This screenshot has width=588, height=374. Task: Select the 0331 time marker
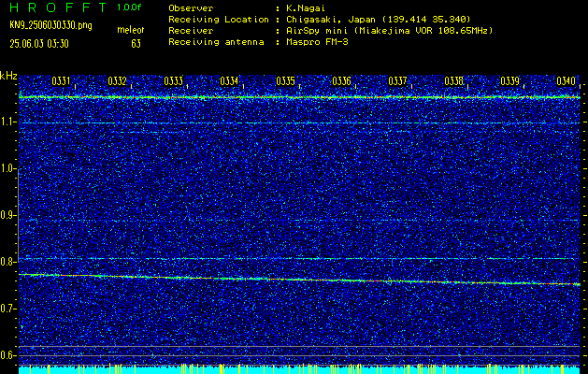click(61, 81)
